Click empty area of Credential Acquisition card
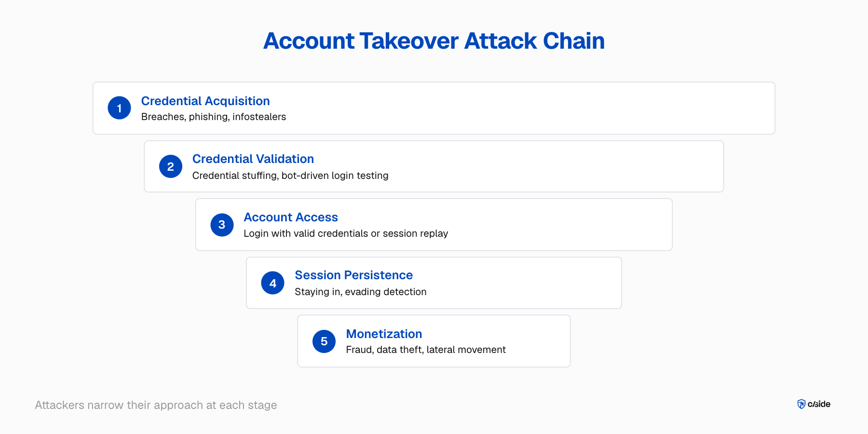This screenshot has height=434, width=868. point(530,108)
